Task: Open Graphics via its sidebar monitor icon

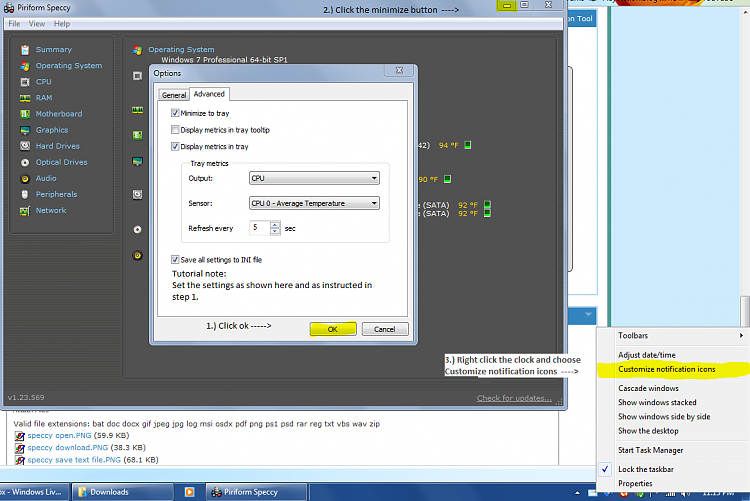Action: coord(25,130)
